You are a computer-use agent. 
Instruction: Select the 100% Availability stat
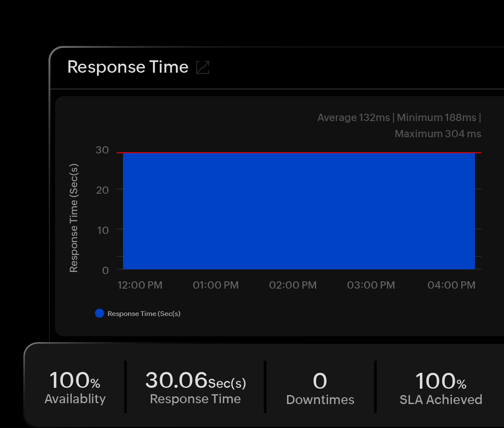(75, 387)
